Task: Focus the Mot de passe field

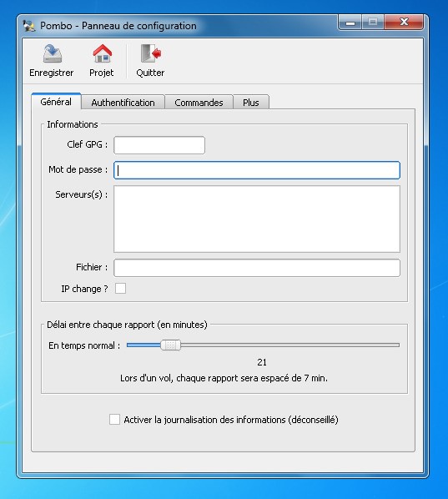Action: click(257, 170)
